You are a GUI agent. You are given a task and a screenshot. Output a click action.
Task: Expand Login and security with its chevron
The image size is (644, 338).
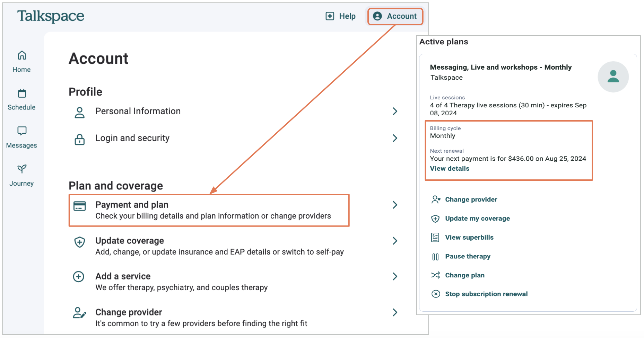[395, 138]
